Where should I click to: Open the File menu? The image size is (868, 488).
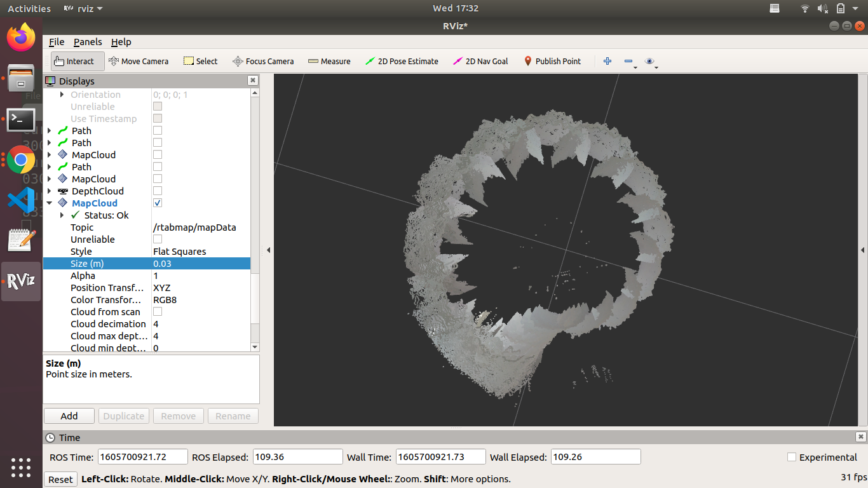click(x=57, y=42)
